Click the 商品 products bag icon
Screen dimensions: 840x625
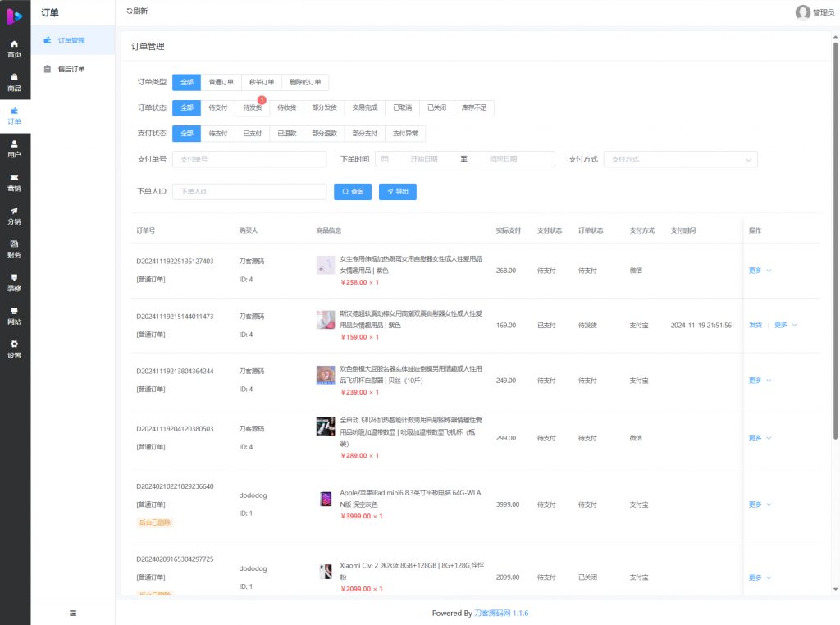(15, 77)
